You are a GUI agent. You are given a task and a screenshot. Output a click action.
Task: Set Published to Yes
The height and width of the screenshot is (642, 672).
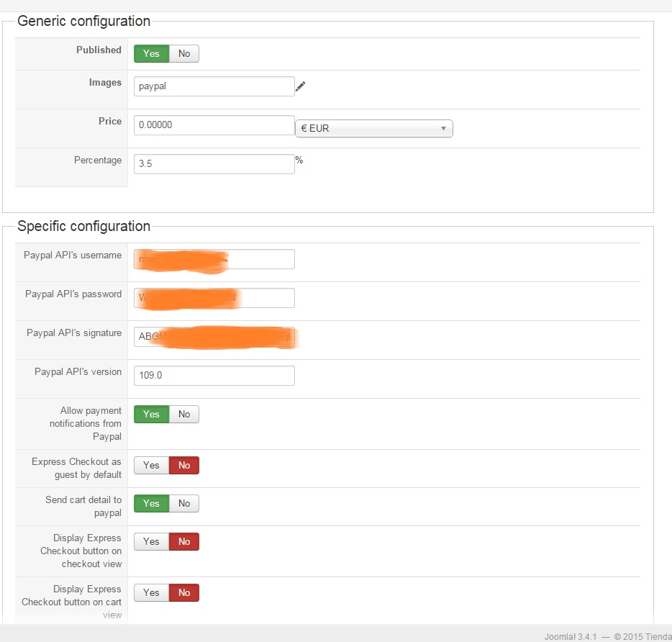click(151, 53)
